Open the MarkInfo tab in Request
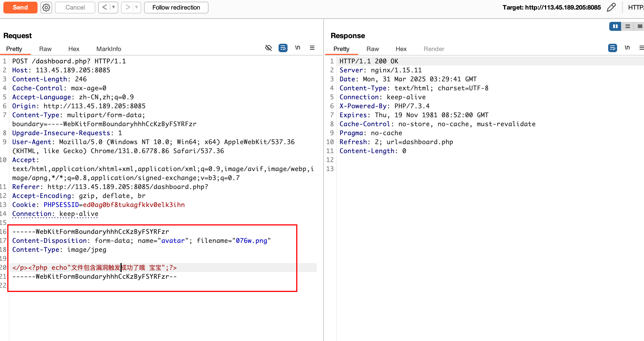The image size is (644, 341). tap(108, 49)
